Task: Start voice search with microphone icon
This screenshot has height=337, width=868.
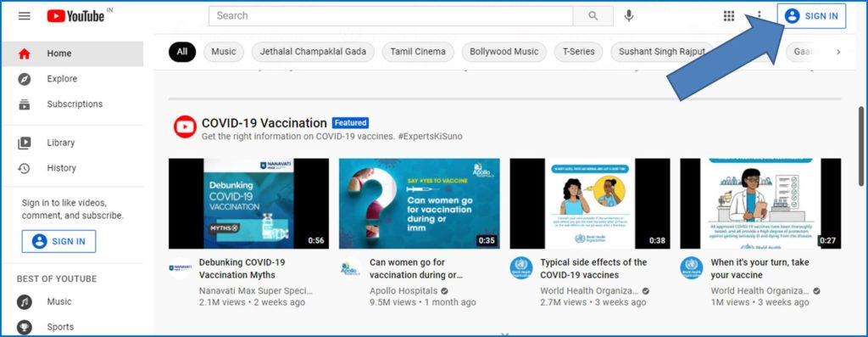Action: [628, 16]
